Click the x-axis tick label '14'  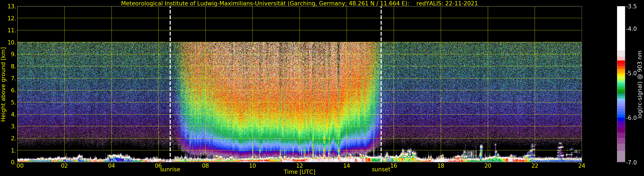347,166
